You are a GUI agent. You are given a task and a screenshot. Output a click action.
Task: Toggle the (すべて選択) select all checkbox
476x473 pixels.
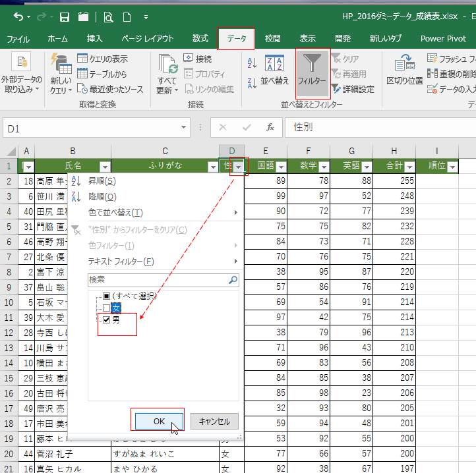click(x=106, y=296)
